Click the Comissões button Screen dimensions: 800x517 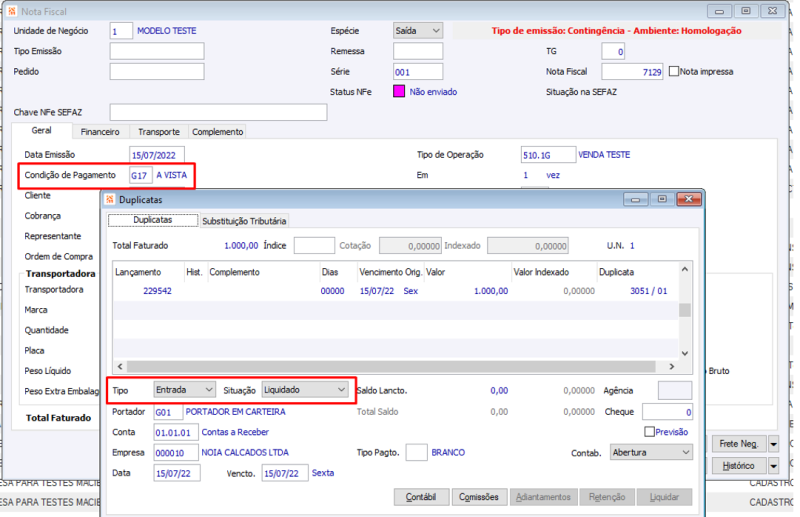(479, 497)
